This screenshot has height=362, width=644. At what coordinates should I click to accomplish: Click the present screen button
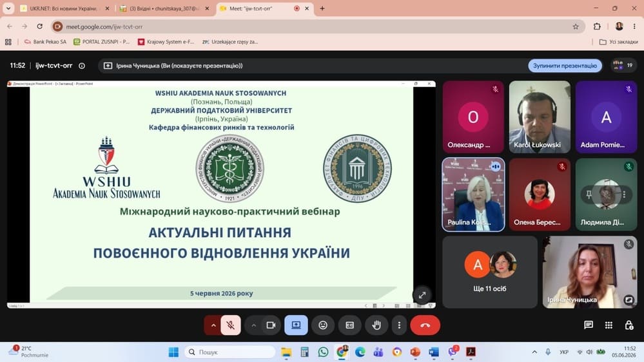[296, 325]
